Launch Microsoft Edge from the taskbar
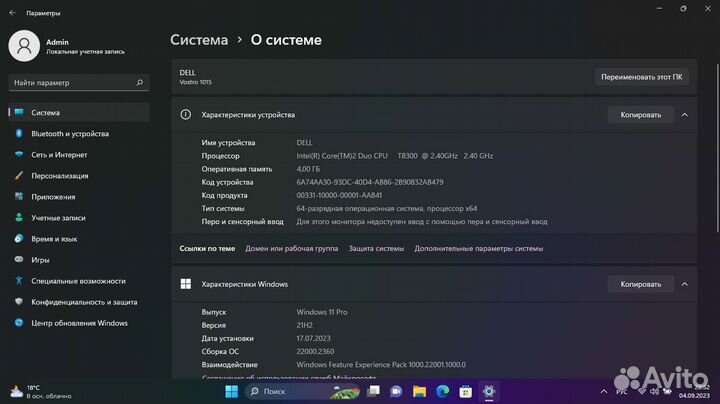This screenshot has width=720, height=404. click(443, 392)
